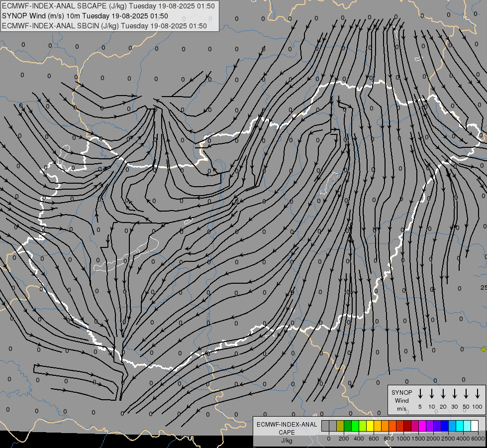Click the '400' tick on CAPE colorbar
This screenshot has height=448, width=487.
pos(359,439)
